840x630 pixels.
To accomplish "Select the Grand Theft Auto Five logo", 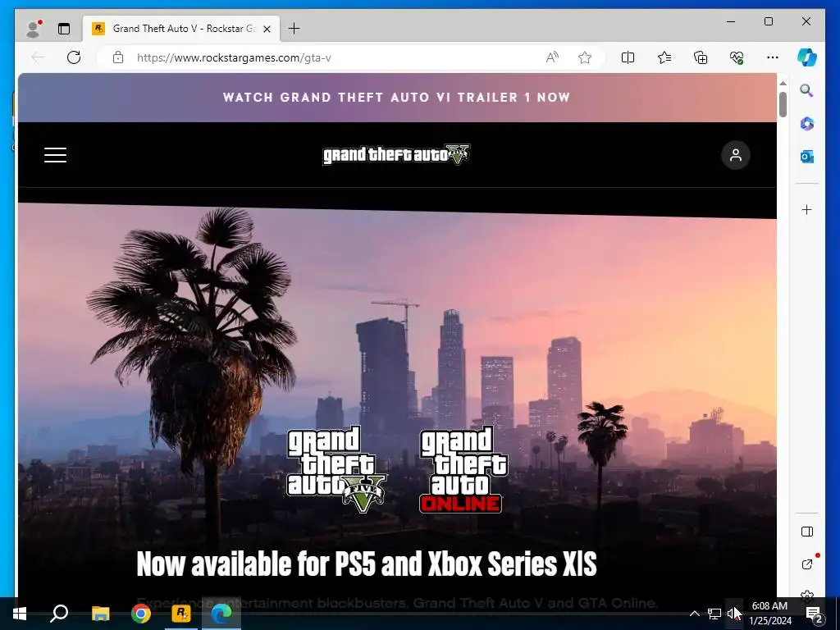I will point(336,469).
